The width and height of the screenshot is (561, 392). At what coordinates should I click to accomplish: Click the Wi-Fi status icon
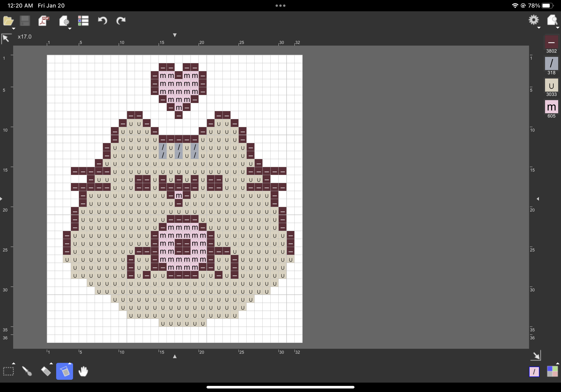pos(515,6)
